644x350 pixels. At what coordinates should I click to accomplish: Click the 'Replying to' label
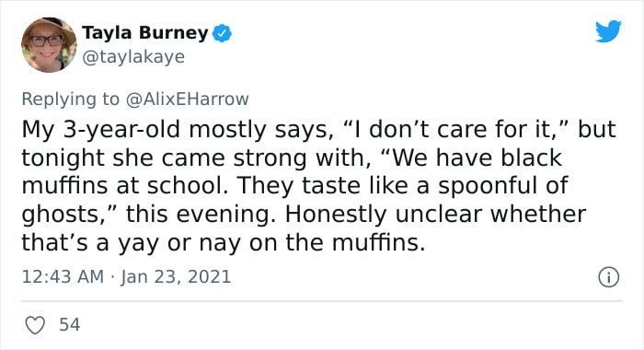click(x=70, y=99)
